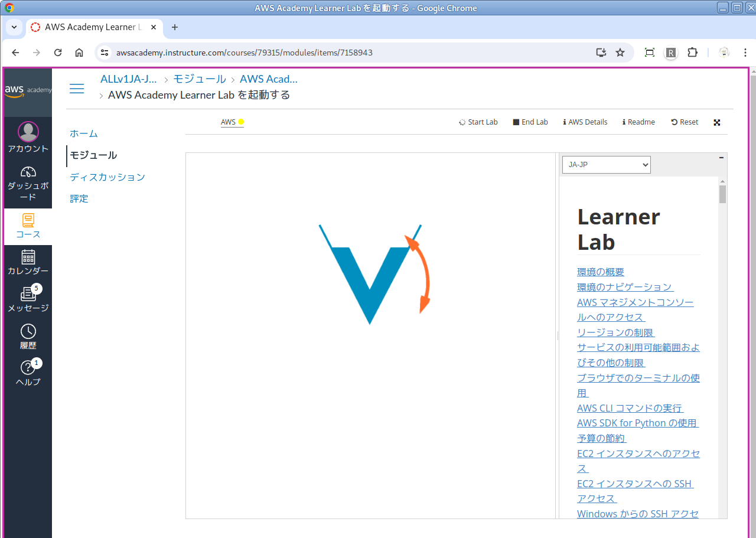Close the AWS Academy Learner tab
The height and width of the screenshot is (538, 756).
click(154, 27)
